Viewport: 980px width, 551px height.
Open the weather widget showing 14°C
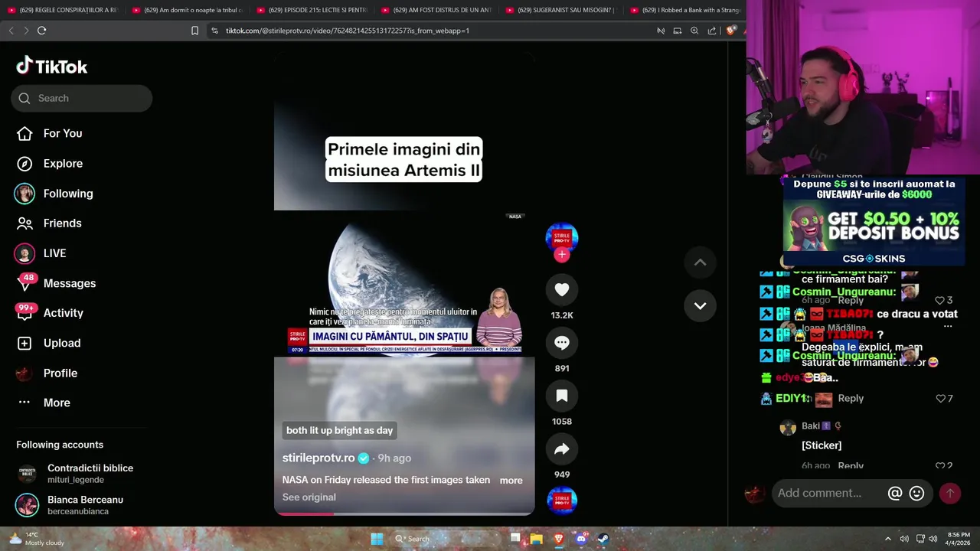pos(36,539)
